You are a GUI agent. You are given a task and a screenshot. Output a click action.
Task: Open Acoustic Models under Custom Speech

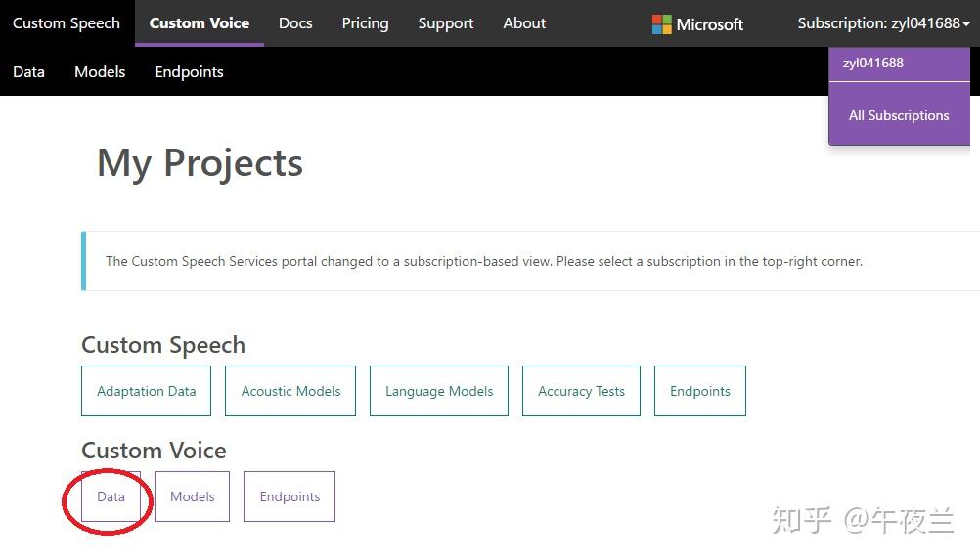click(290, 391)
